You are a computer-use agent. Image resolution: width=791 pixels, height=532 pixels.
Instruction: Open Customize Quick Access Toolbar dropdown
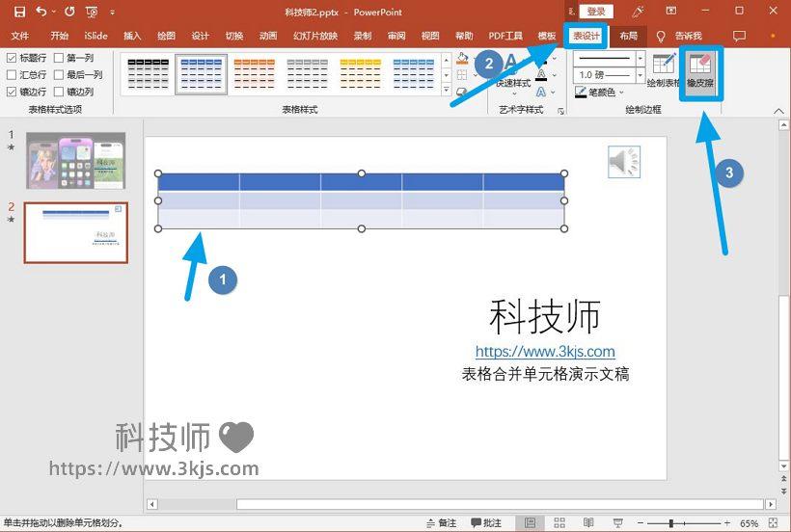[x=112, y=13]
